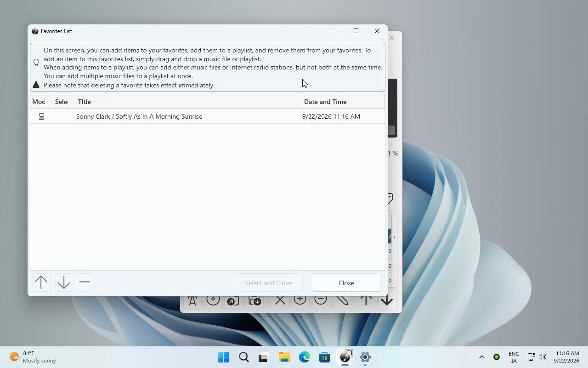Open File Explorer from the taskbar

coord(284,357)
